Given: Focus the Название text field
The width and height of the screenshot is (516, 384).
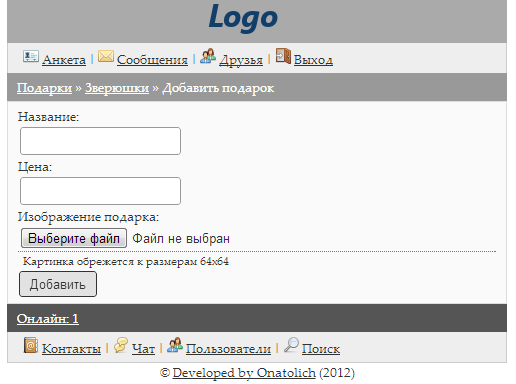Looking at the screenshot, I should point(100,141).
